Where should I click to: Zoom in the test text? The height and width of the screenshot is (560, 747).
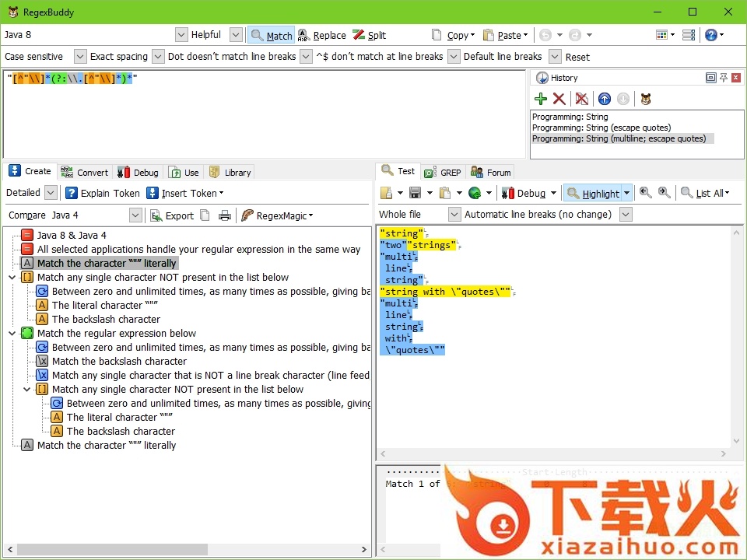(x=664, y=192)
